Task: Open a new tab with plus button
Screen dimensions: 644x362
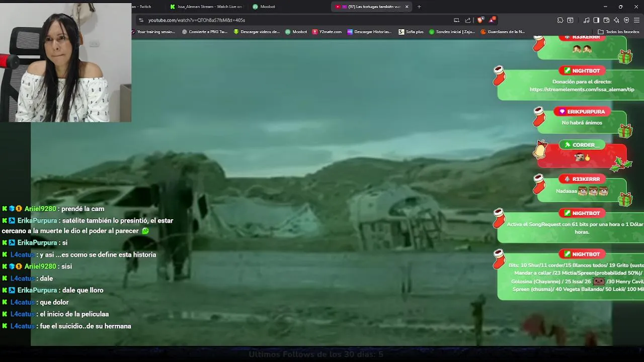Action: click(x=419, y=7)
